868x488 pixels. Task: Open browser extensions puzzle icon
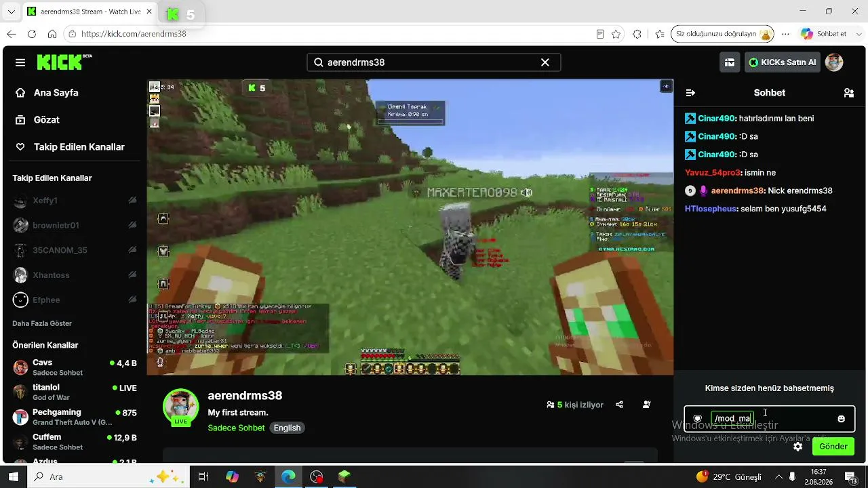pyautogui.click(x=637, y=34)
